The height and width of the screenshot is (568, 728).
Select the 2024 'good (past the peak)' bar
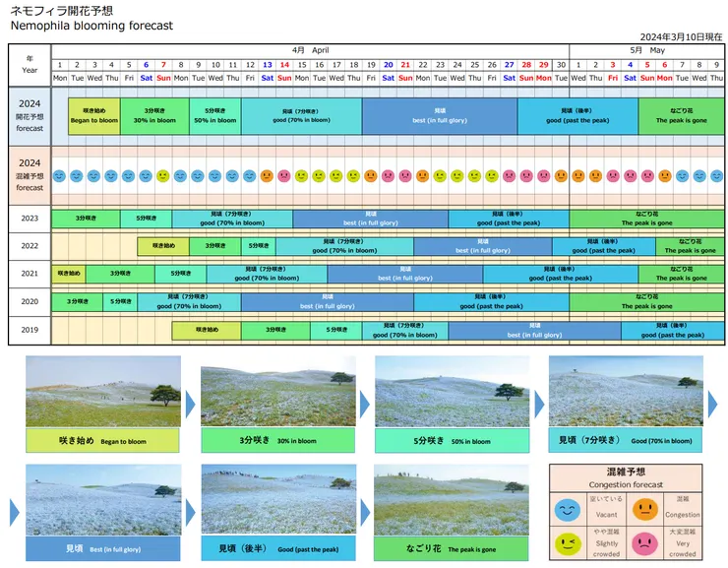(578, 116)
